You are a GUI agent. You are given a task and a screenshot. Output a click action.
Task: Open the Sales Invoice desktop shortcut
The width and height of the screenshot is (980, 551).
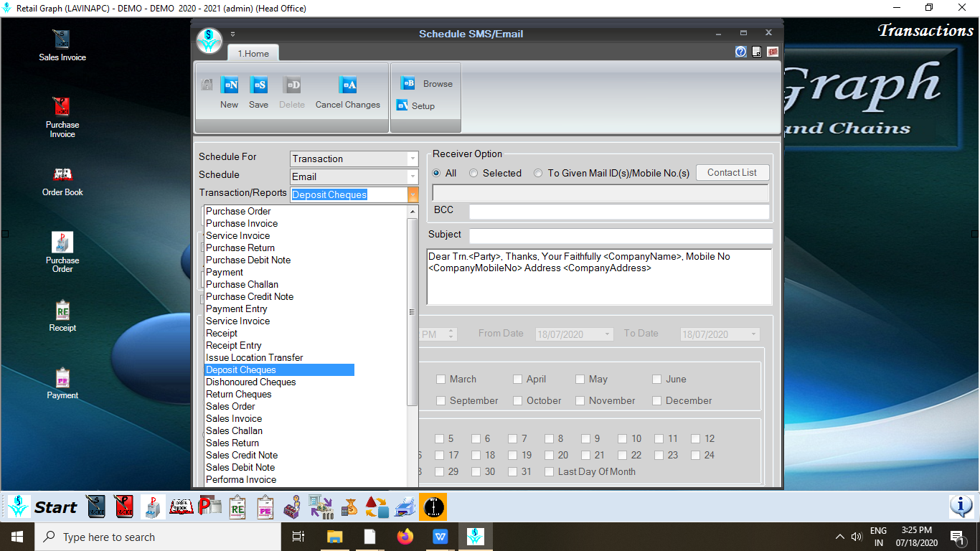tap(62, 44)
